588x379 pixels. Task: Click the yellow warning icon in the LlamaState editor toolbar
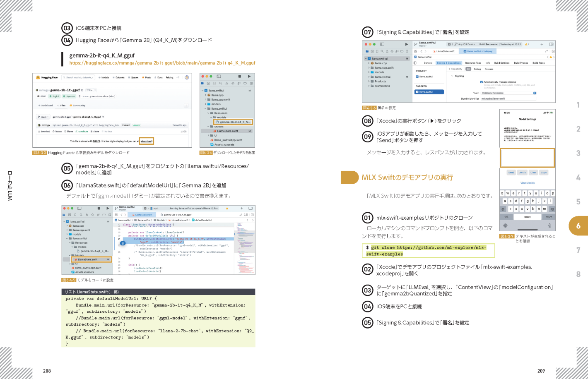pos(227,209)
